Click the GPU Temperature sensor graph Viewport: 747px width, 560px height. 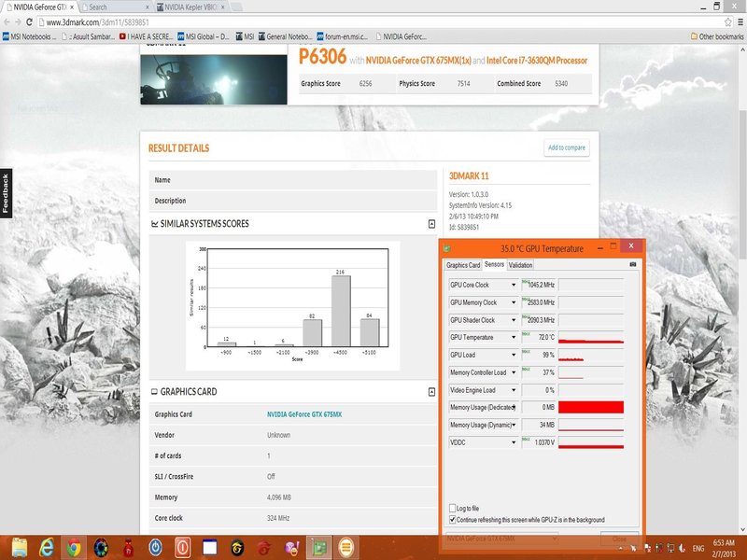tap(591, 337)
